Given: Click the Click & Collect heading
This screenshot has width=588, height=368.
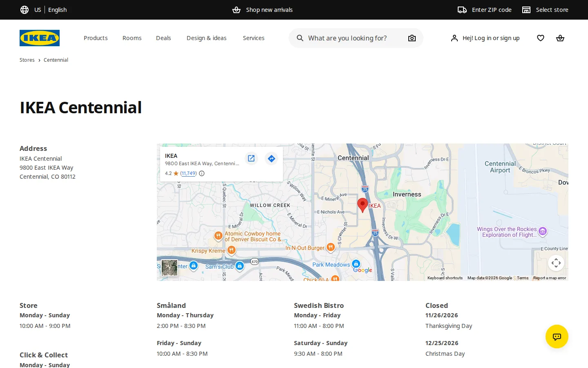Looking at the screenshot, I should [x=44, y=355].
